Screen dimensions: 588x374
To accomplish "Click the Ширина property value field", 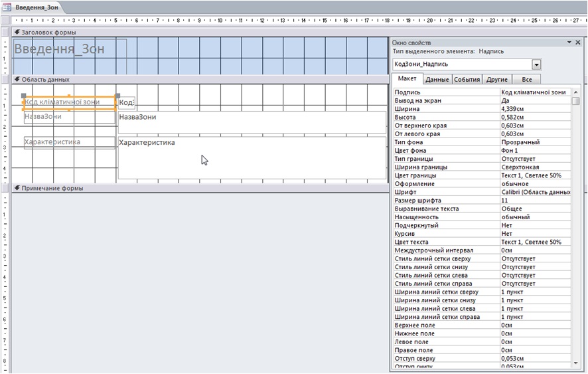I will point(535,109).
